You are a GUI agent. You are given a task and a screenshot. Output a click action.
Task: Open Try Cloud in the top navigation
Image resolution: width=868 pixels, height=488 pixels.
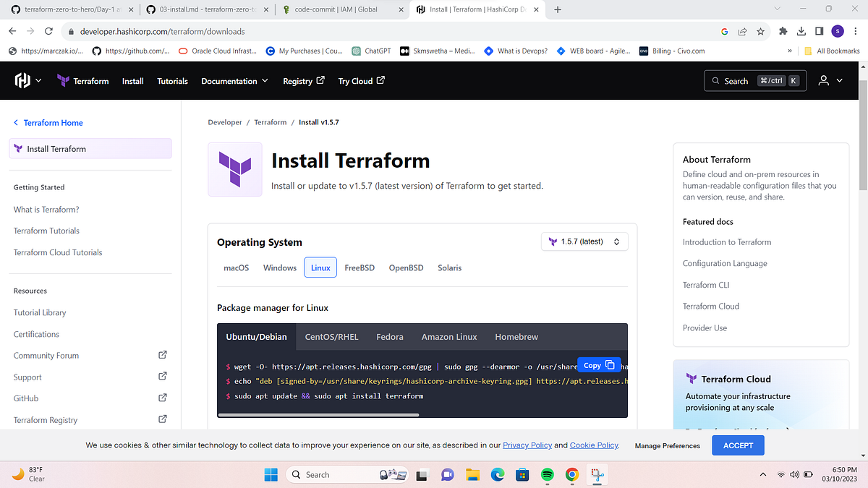tap(362, 81)
